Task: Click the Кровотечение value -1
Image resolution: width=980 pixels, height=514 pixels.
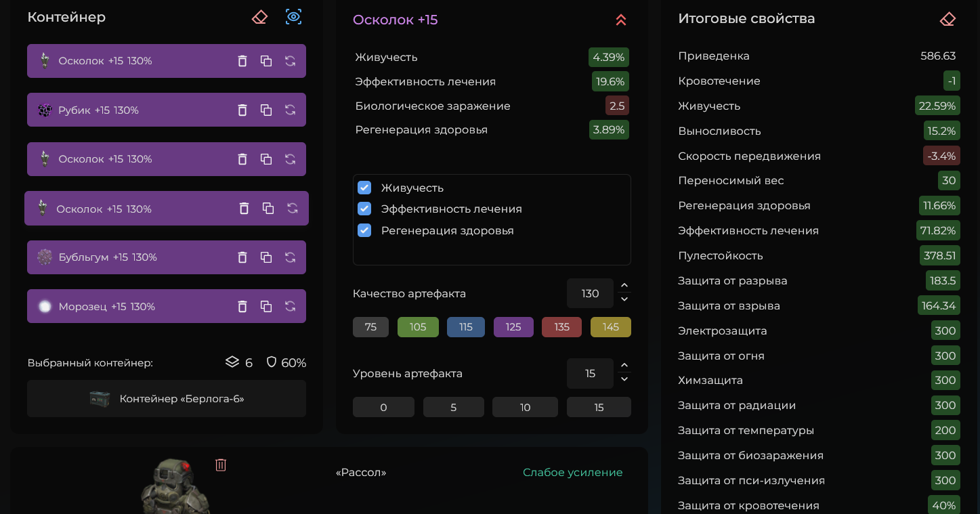Action: [x=952, y=81]
